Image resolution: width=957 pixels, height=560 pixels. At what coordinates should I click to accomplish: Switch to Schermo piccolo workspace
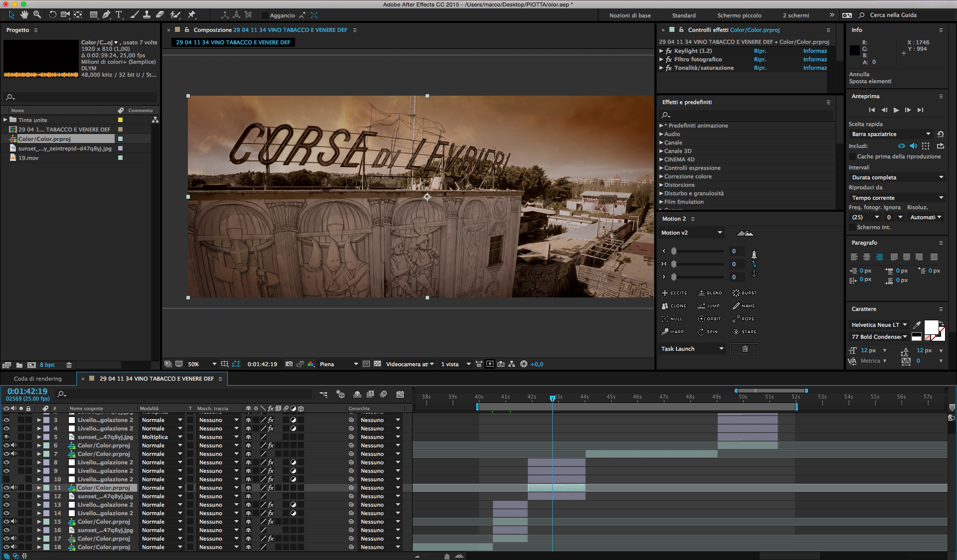[x=739, y=15]
